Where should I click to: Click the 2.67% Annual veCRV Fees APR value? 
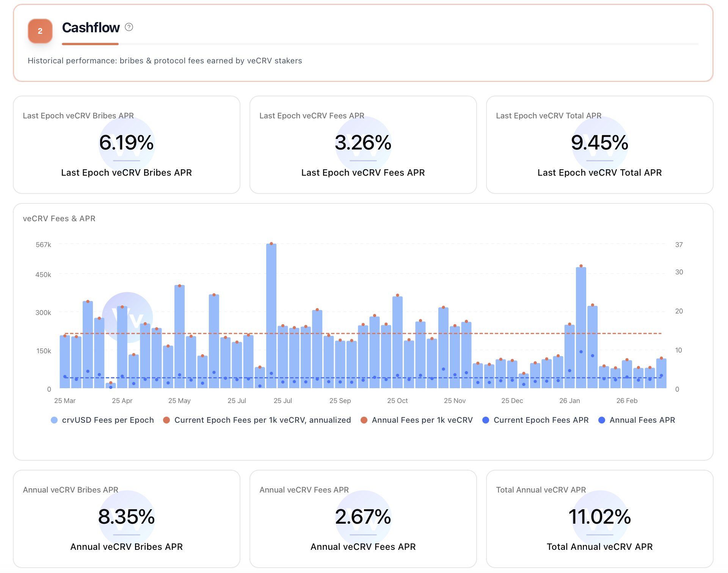pos(363,517)
